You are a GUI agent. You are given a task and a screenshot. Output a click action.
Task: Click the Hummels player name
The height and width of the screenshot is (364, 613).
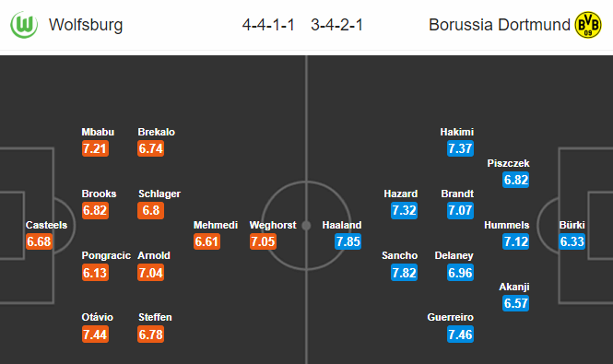[x=507, y=225]
